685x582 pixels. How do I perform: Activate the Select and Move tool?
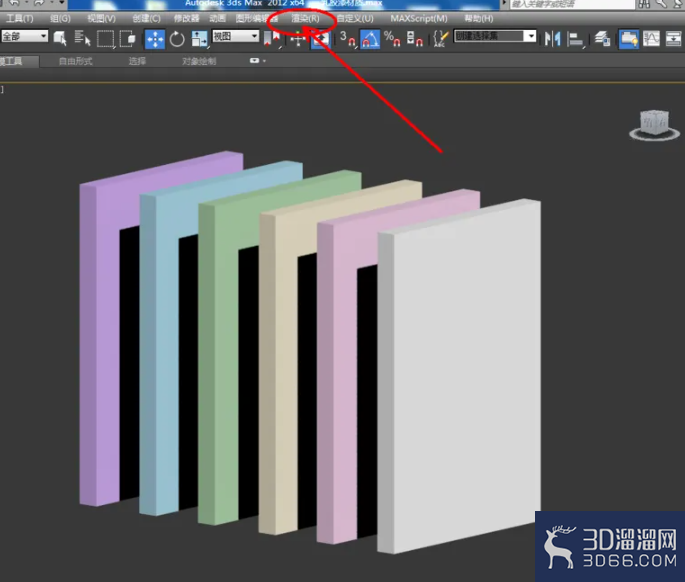point(155,39)
